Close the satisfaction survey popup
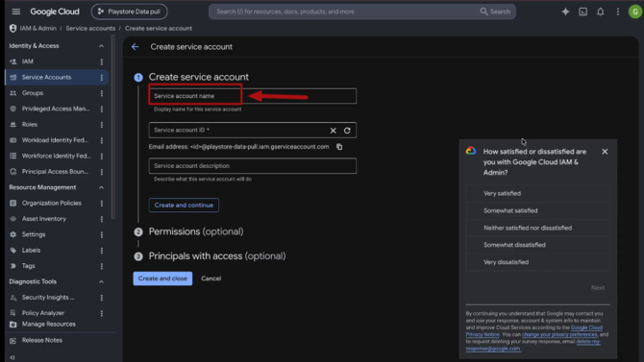 tap(605, 152)
